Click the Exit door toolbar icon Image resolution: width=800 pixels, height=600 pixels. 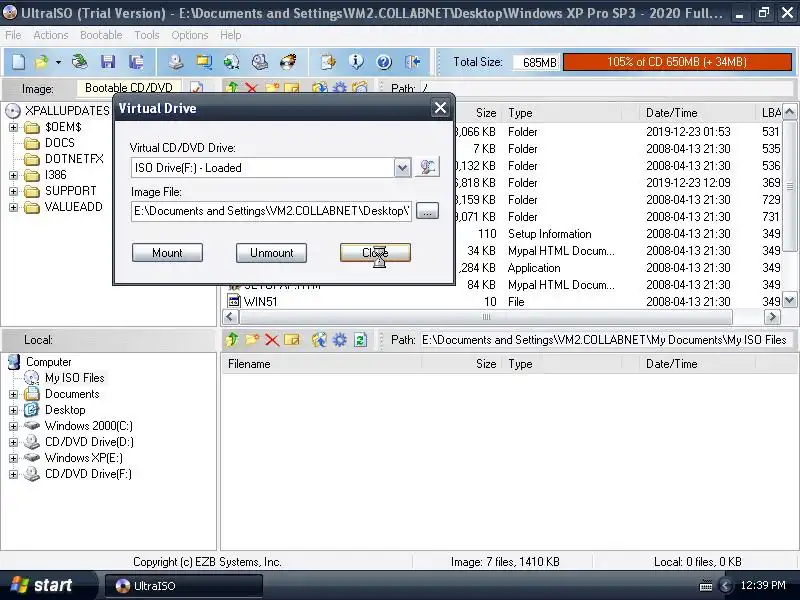coord(412,62)
